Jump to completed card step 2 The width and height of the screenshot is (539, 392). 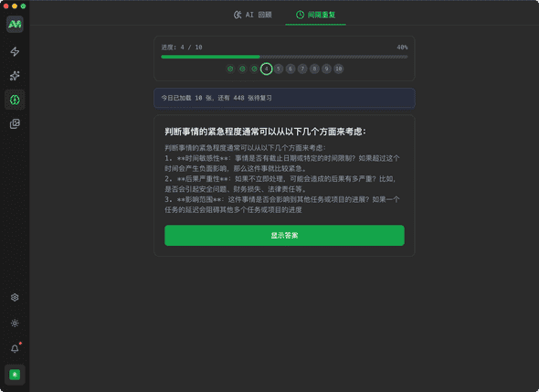coord(242,69)
